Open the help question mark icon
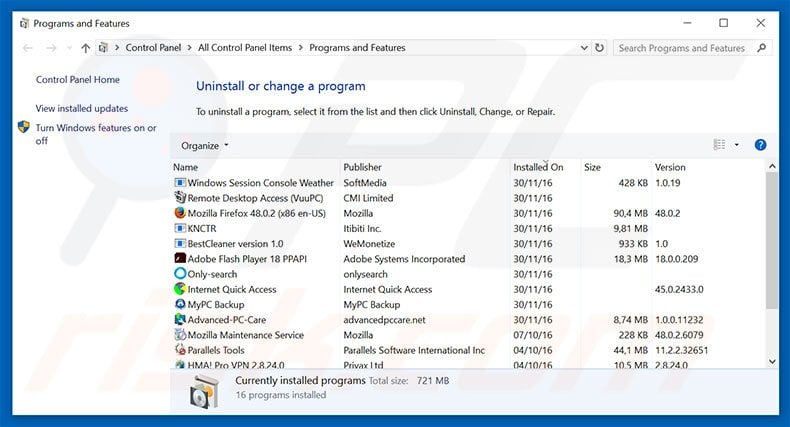 click(x=760, y=145)
